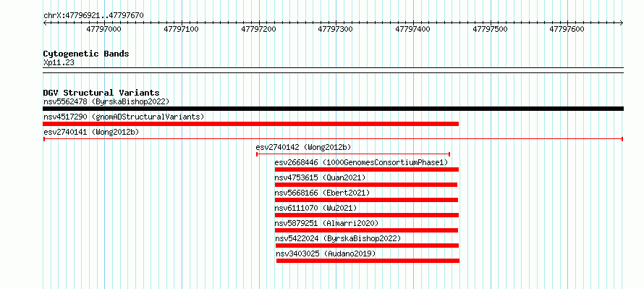Click the red nsv5879251 variant bar
This screenshot has width=644, height=289.
[x=366, y=230]
